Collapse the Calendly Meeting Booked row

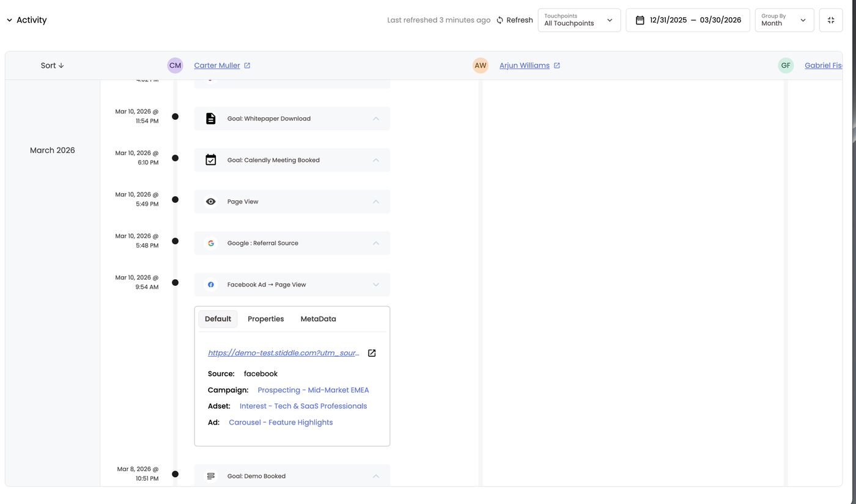376,160
